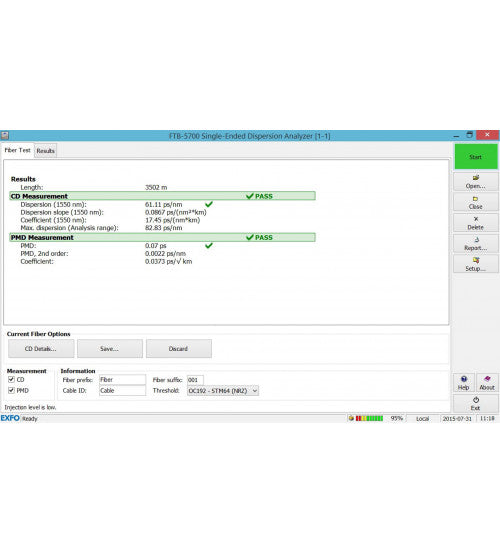Toggle the PMD measurement checkbox
The height and width of the screenshot is (554, 500).
tap(11, 390)
